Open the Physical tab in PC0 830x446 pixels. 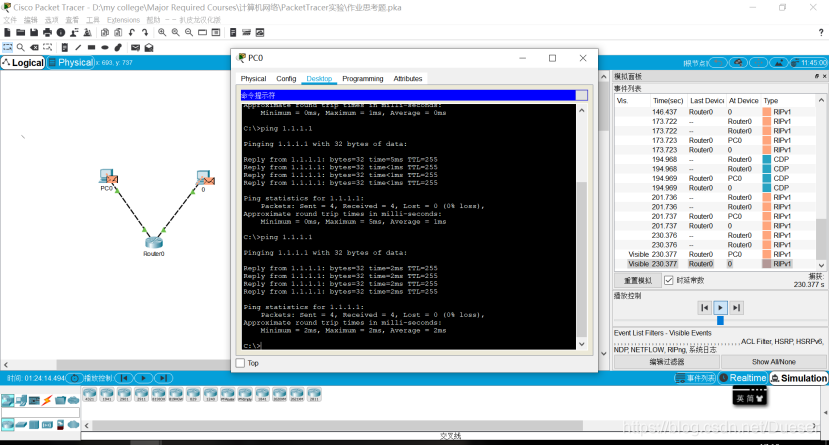pyautogui.click(x=254, y=78)
